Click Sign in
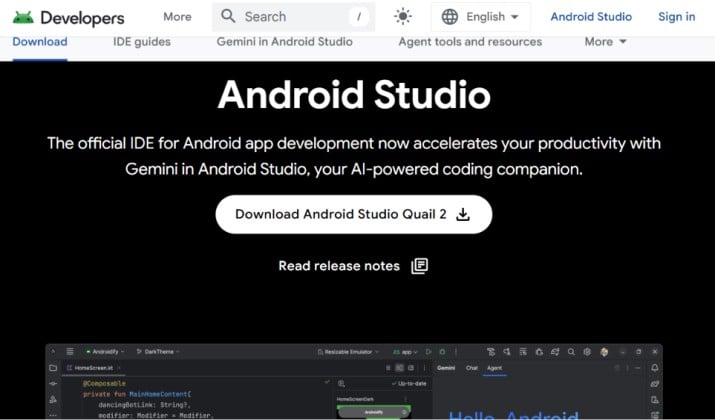The width and height of the screenshot is (715, 420). tap(676, 17)
